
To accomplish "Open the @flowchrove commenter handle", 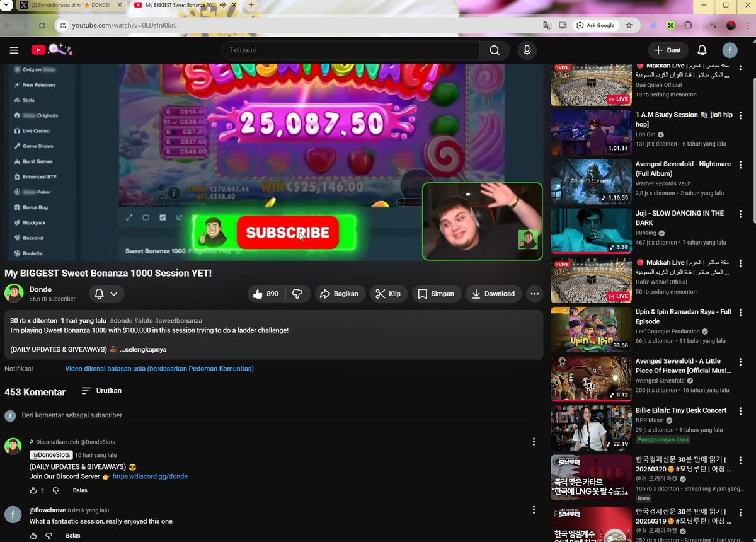I will (47, 510).
